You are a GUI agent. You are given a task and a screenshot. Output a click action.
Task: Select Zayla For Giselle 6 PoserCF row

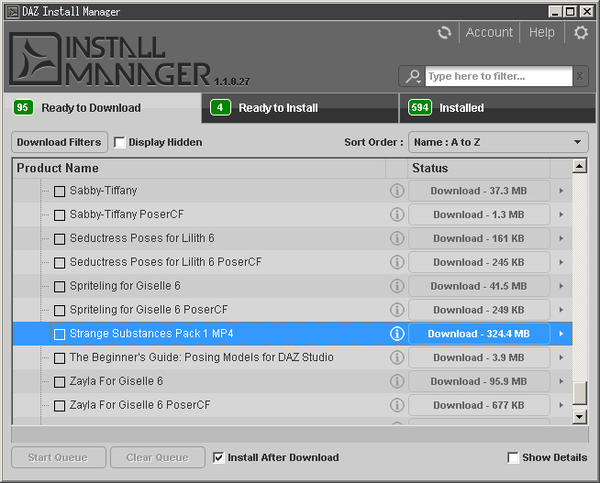293,405
